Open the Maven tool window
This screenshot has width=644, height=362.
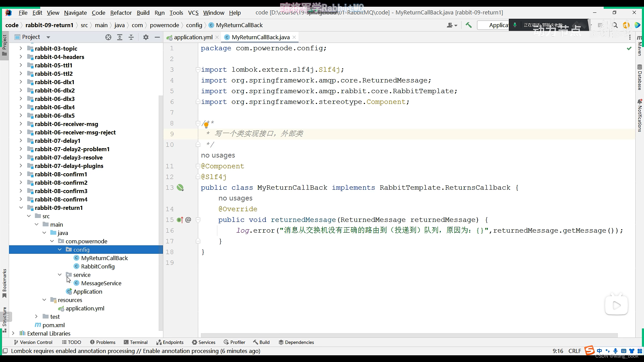tap(639, 45)
